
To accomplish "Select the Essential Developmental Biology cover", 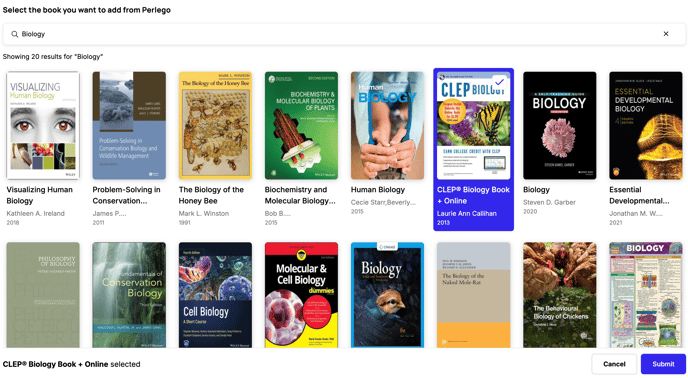I will pyautogui.click(x=646, y=126).
